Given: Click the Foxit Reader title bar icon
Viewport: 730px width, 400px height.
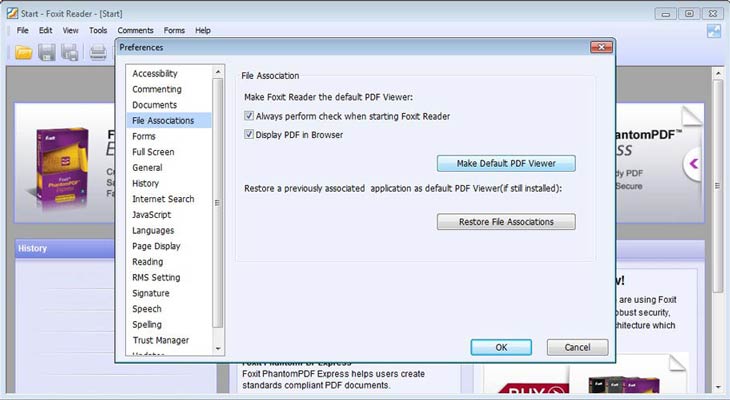Looking at the screenshot, I should point(12,13).
